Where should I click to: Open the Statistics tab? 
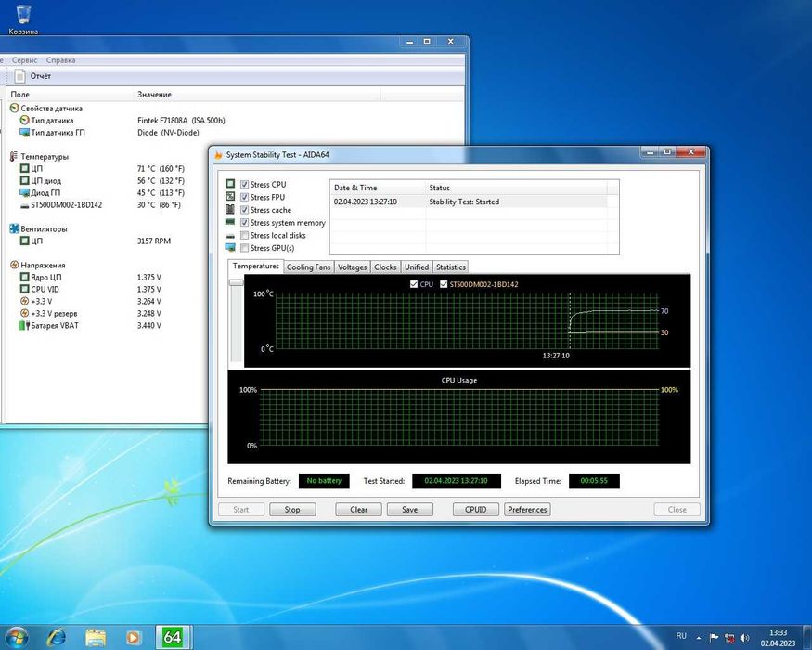[x=450, y=266]
